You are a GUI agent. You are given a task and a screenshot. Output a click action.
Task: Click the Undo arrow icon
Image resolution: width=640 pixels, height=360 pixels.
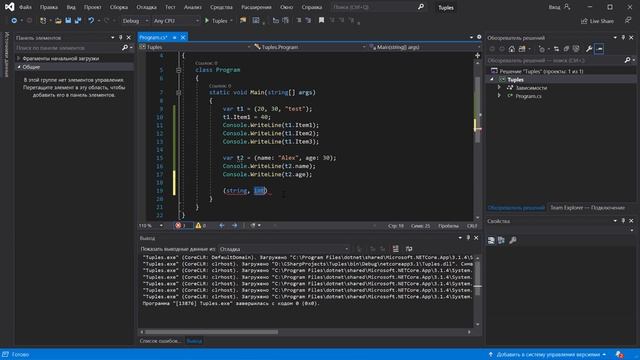91,20
